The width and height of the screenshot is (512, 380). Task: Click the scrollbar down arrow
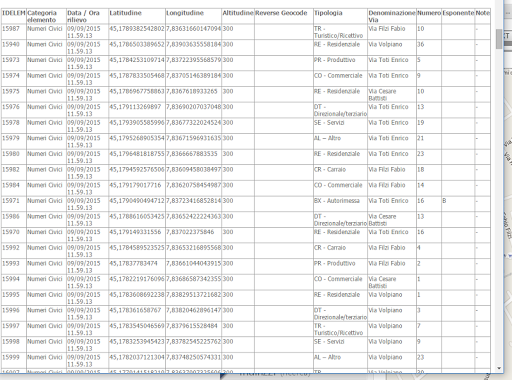[499, 368]
